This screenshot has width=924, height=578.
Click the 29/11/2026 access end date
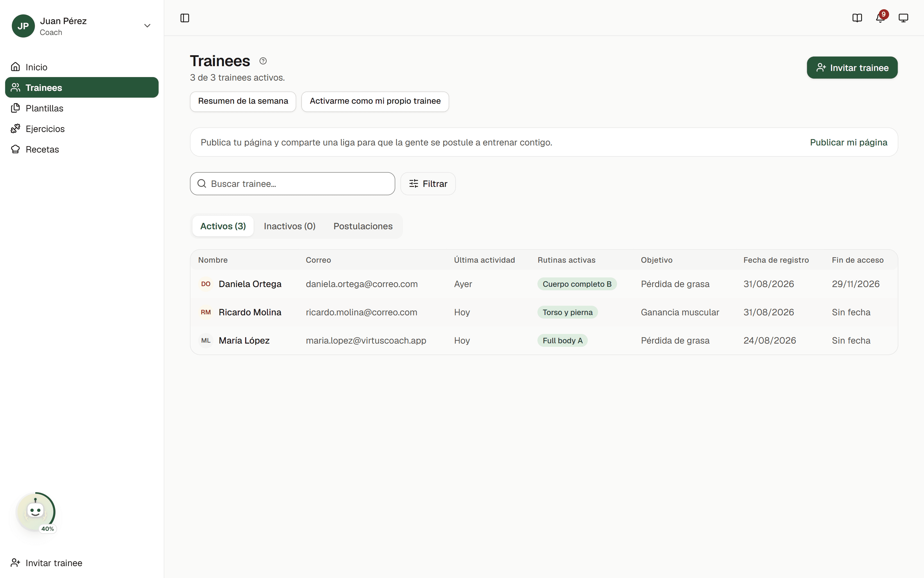(856, 284)
